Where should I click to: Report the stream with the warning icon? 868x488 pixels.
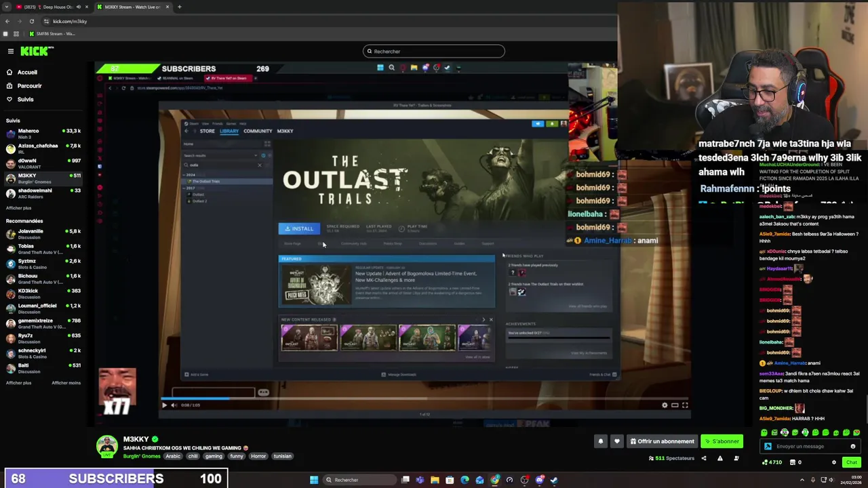(719, 459)
